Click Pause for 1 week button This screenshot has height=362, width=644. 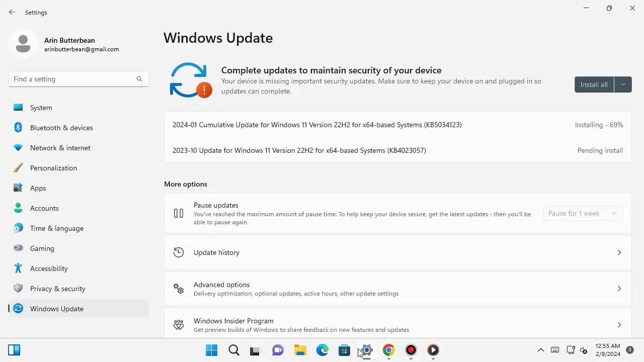click(x=574, y=213)
